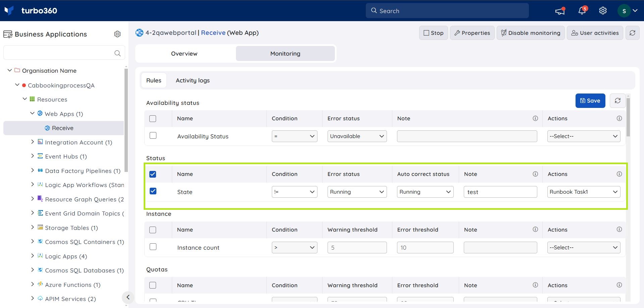Select the Activity logs tab

tap(193, 80)
